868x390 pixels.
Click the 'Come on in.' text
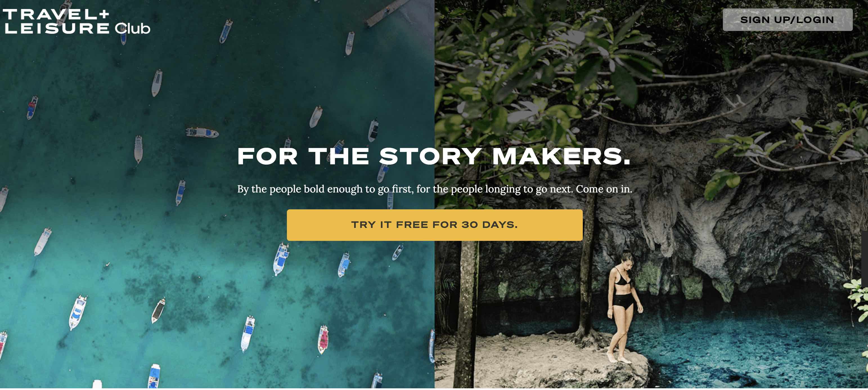pos(604,189)
